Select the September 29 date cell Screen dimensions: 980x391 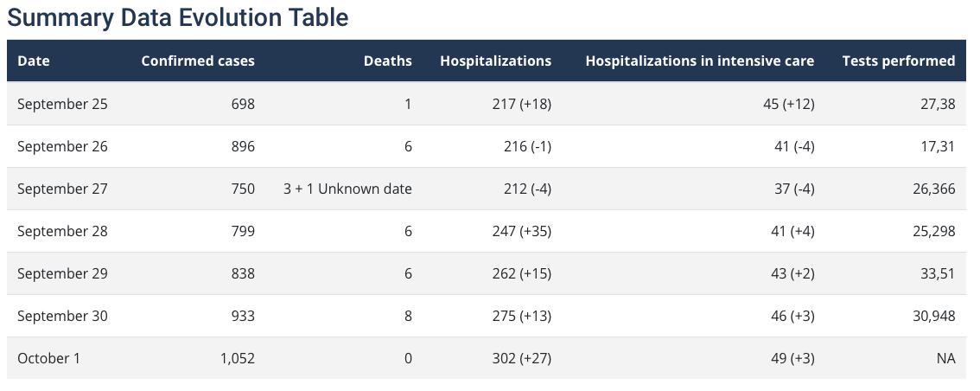click(x=62, y=273)
